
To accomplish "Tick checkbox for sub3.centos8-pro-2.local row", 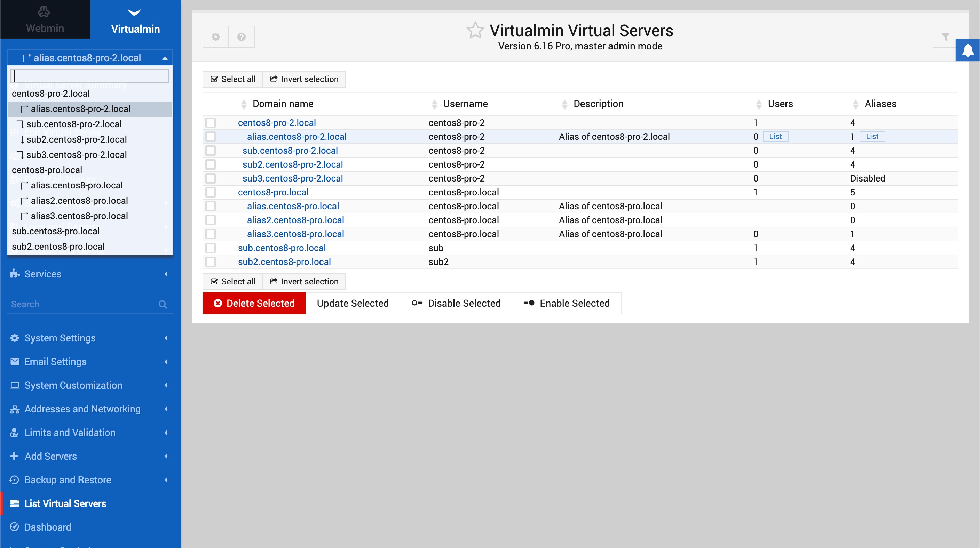I will (x=211, y=178).
